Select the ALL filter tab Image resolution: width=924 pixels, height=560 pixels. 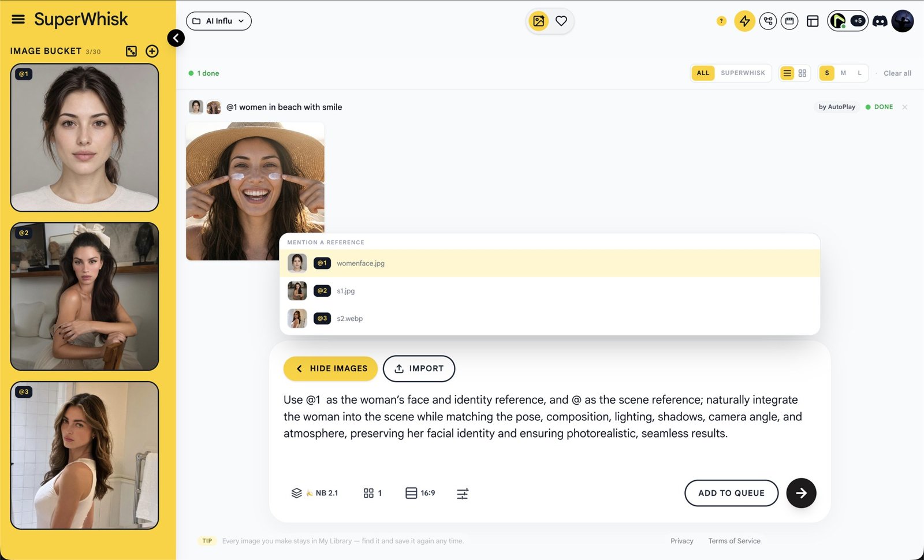point(703,73)
